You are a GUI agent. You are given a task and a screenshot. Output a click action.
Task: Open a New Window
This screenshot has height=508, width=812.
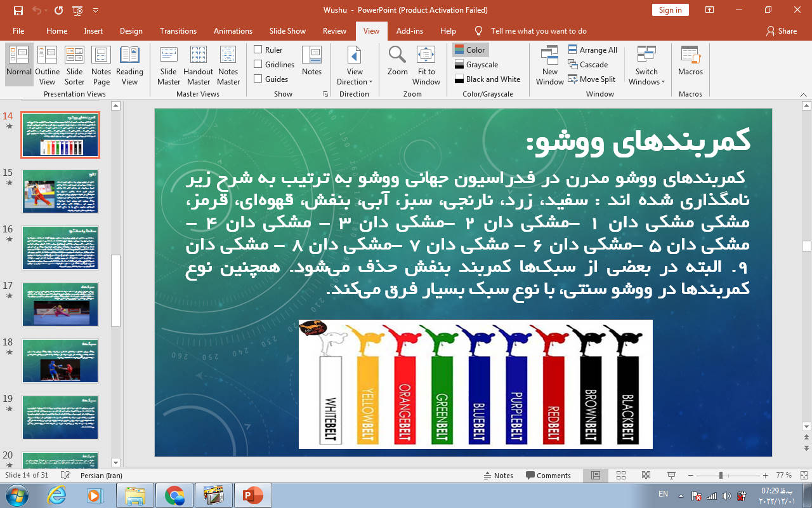pos(549,65)
